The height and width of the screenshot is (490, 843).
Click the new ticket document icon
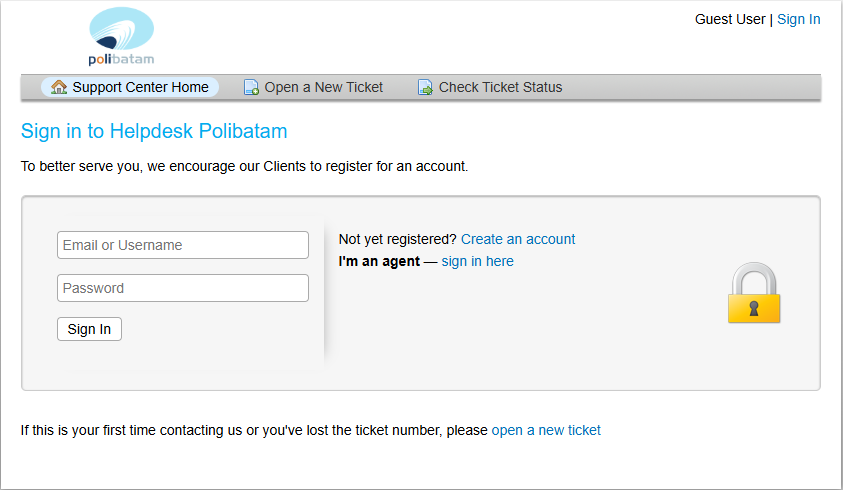pyautogui.click(x=251, y=88)
